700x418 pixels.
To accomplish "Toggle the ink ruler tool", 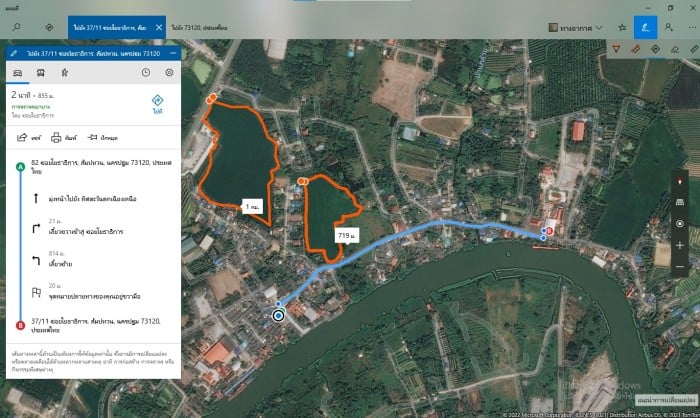I will click(694, 49).
